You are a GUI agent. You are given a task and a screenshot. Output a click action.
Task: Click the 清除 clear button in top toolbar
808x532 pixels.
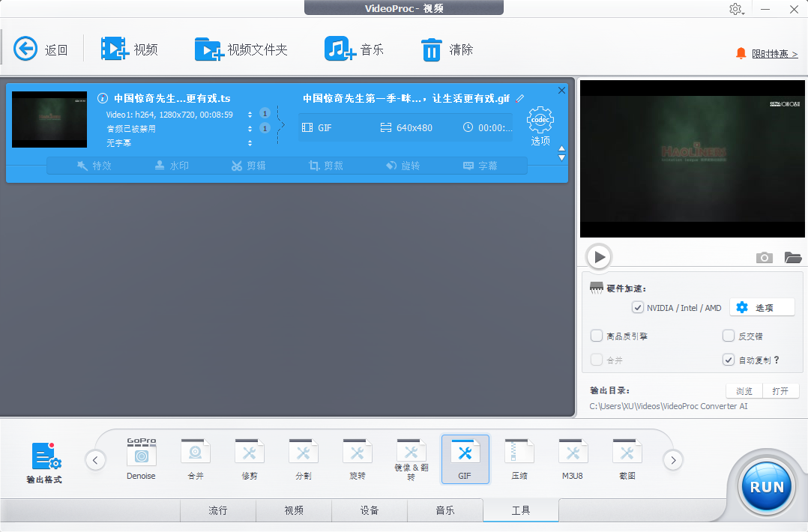[447, 48]
